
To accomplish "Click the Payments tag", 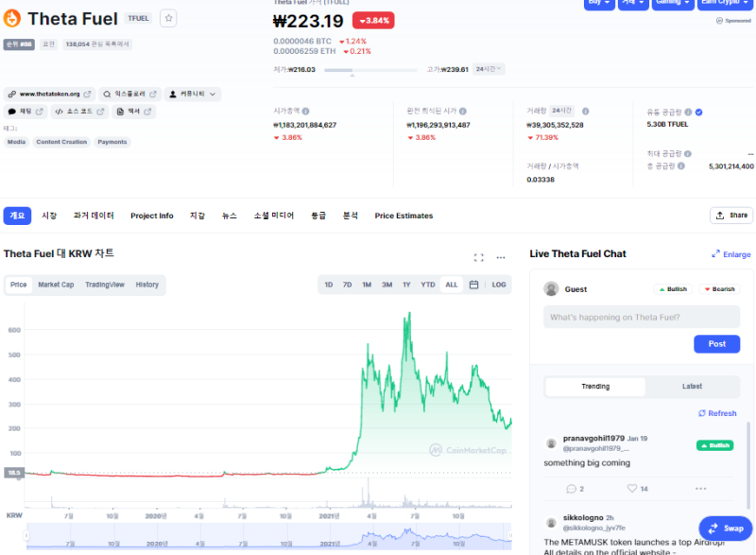I will coord(112,142).
